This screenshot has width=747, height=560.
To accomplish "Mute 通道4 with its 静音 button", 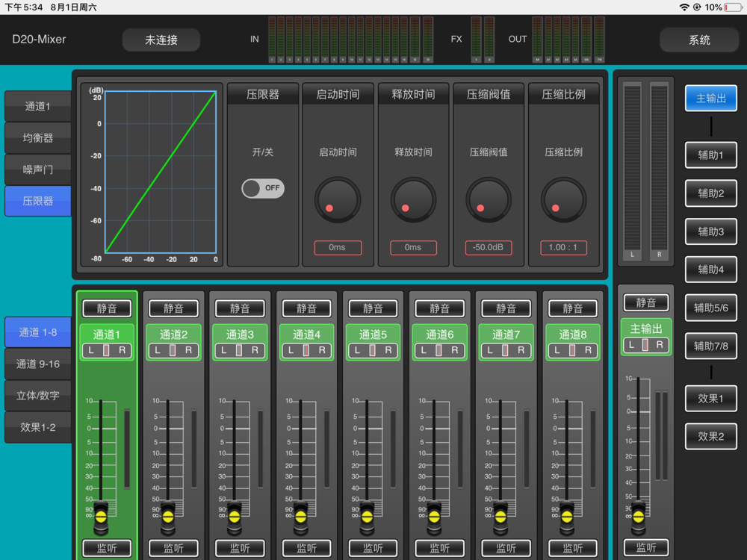I will [306, 308].
